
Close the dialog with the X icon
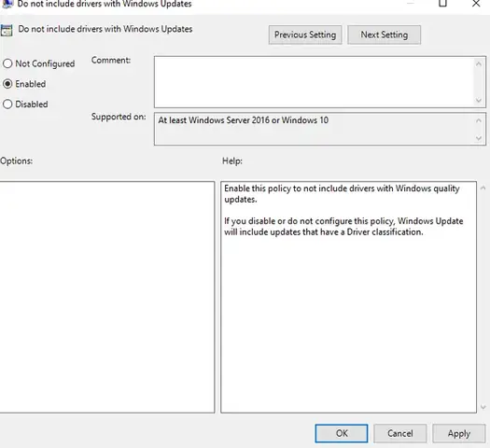tap(476, 4)
